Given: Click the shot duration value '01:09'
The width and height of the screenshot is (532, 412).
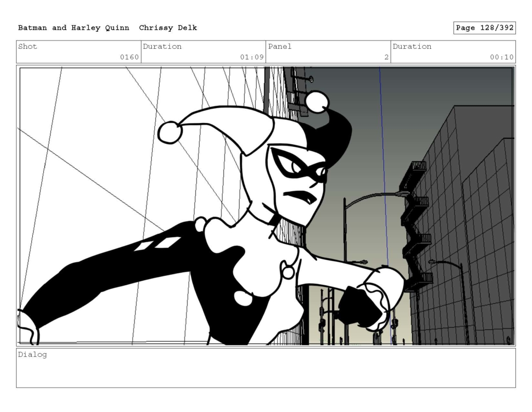Looking at the screenshot, I should 252,57.
